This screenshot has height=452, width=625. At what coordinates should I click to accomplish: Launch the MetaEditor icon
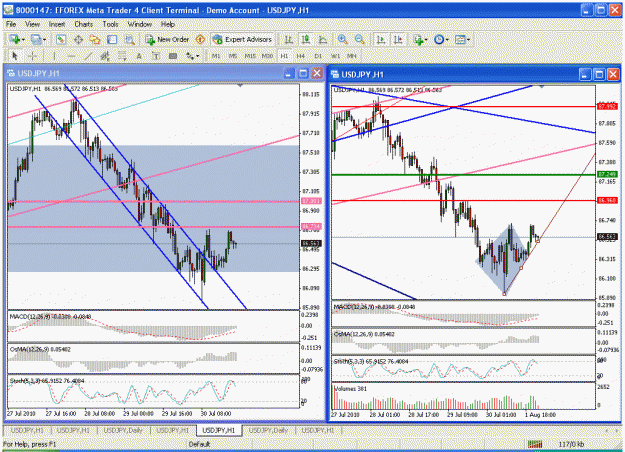pos(200,39)
